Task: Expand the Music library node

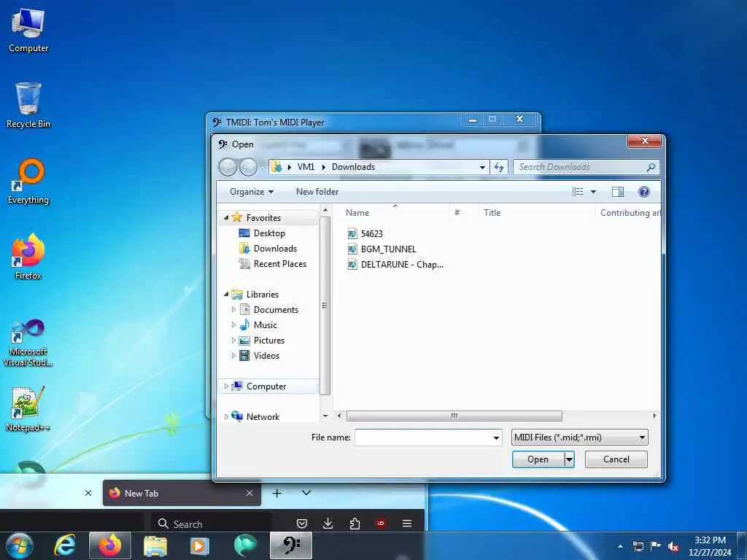Action: [233, 324]
